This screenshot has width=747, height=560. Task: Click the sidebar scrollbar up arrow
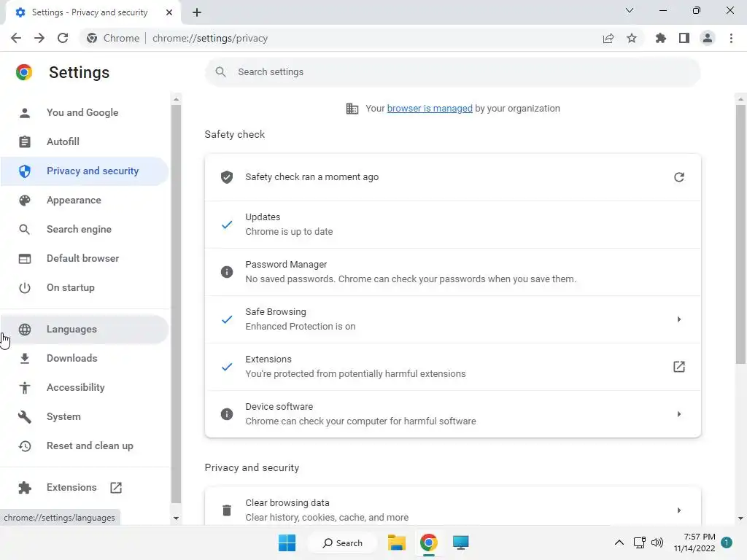176,99
